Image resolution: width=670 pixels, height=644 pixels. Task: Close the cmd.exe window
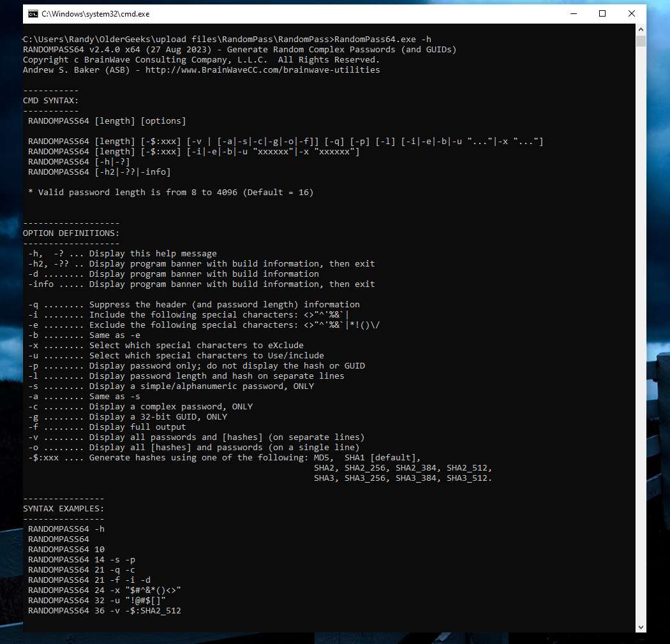click(x=632, y=13)
